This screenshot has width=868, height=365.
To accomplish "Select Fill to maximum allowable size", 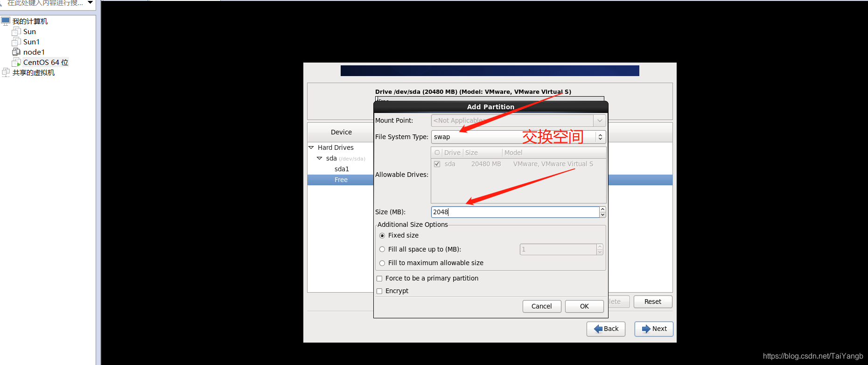I will pyautogui.click(x=382, y=263).
